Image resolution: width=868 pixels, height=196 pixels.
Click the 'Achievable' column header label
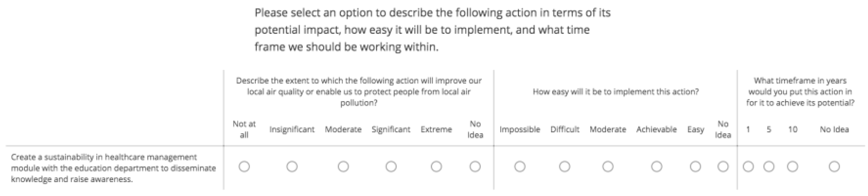click(656, 129)
